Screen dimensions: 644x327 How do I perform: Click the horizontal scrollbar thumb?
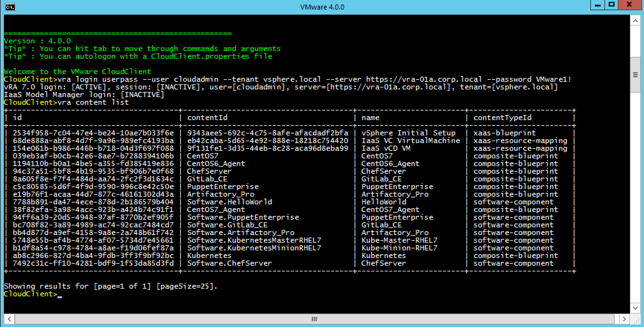[x=314, y=319]
